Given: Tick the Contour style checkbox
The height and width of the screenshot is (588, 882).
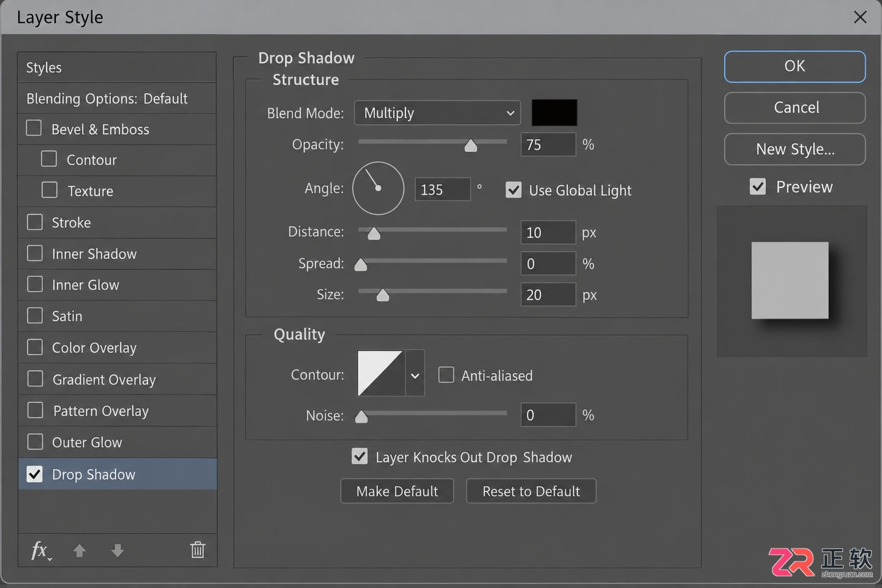Looking at the screenshot, I should pyautogui.click(x=49, y=159).
